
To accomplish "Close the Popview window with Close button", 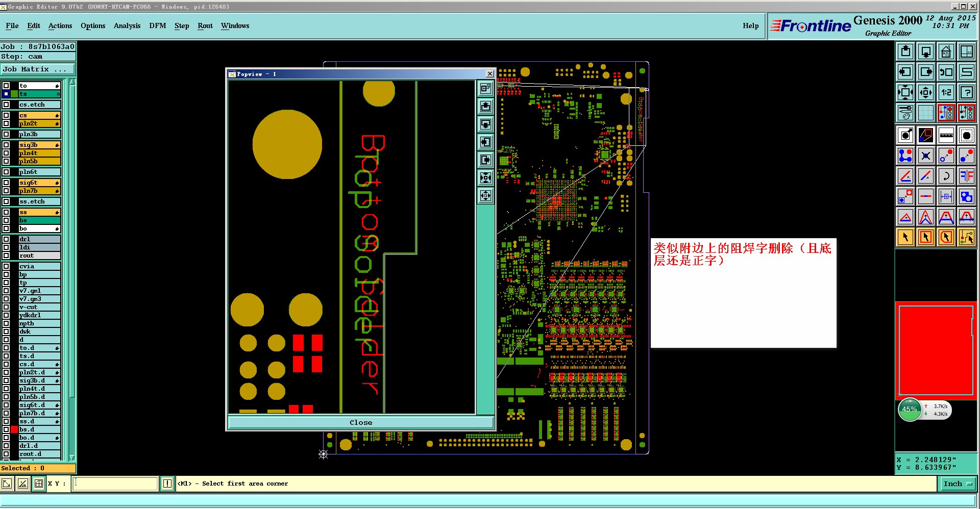I will (x=361, y=422).
